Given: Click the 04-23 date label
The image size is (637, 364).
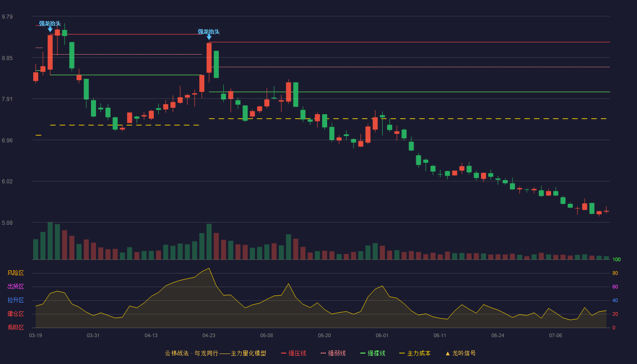Looking at the screenshot, I should tap(209, 335).
